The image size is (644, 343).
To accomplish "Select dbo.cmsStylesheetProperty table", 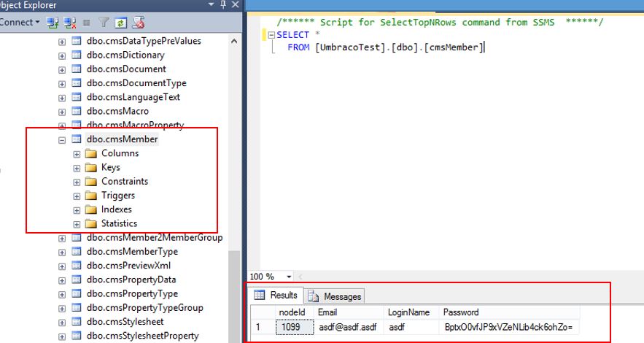I will click(x=142, y=336).
